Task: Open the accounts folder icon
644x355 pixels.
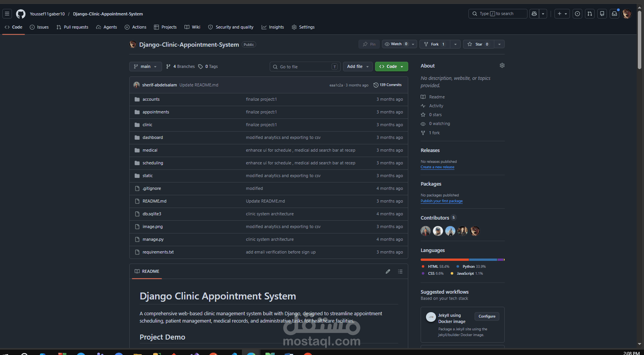Action: click(x=137, y=99)
